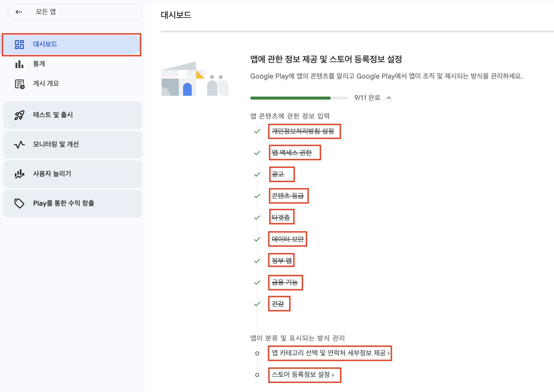Click the checkmark next to 광고
The image size is (554, 392).
pyautogui.click(x=257, y=175)
